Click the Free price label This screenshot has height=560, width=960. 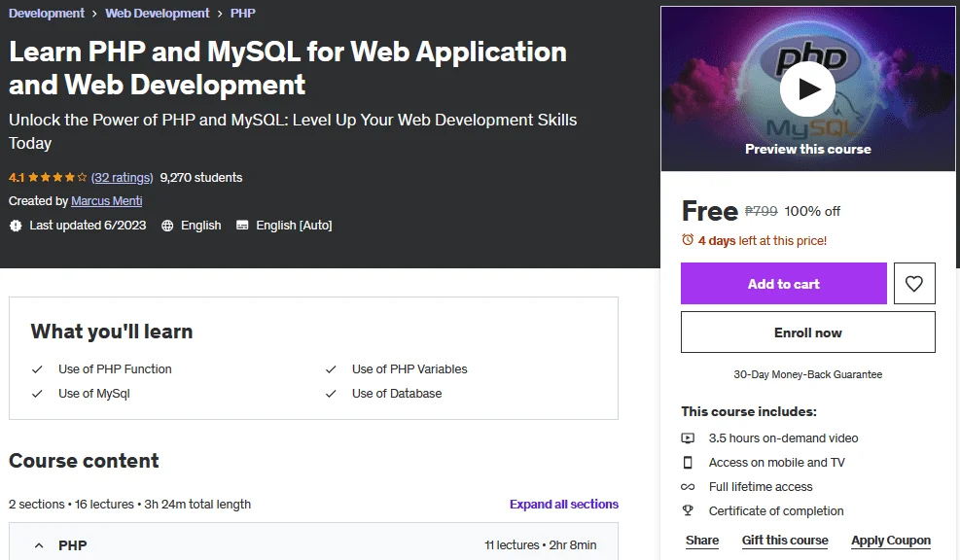(710, 211)
